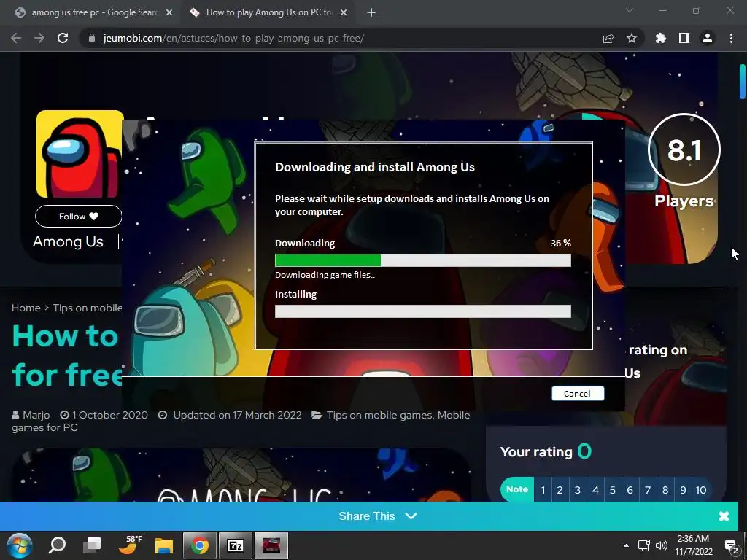Go to Home breadcrumb
This screenshot has height=560, width=747.
click(26, 308)
